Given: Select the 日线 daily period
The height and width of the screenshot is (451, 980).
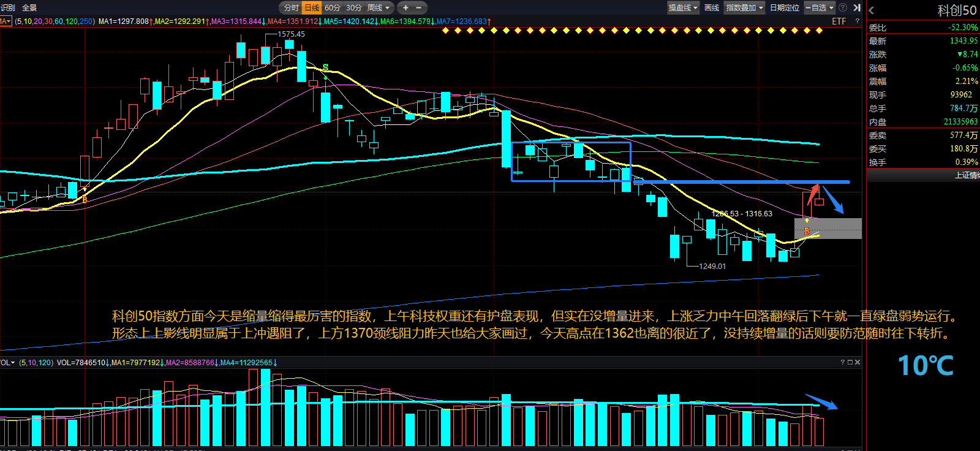Looking at the screenshot, I should 312,8.
